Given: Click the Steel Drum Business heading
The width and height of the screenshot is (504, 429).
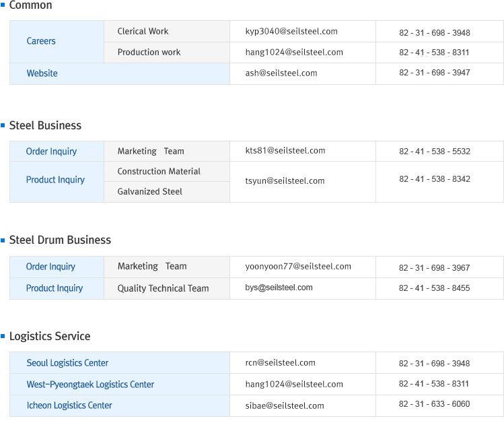Looking at the screenshot, I should pos(60,240).
